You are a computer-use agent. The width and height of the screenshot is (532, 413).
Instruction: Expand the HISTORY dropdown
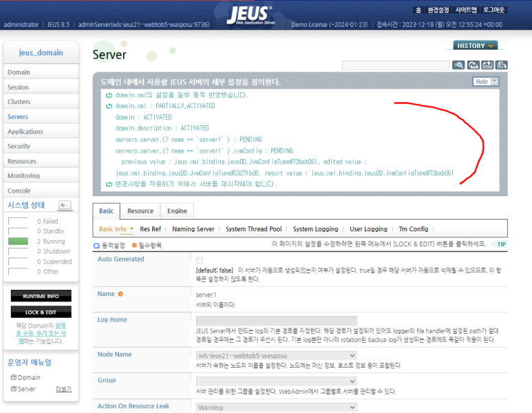tap(476, 45)
